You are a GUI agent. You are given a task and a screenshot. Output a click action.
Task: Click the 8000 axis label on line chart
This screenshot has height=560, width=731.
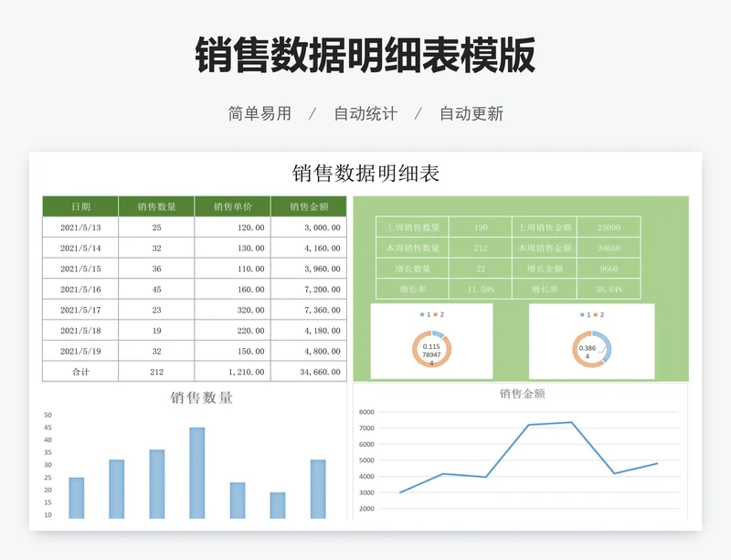(x=367, y=412)
